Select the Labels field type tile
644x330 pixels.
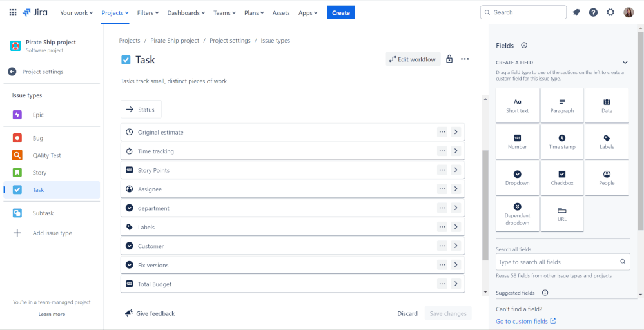pyautogui.click(x=607, y=142)
